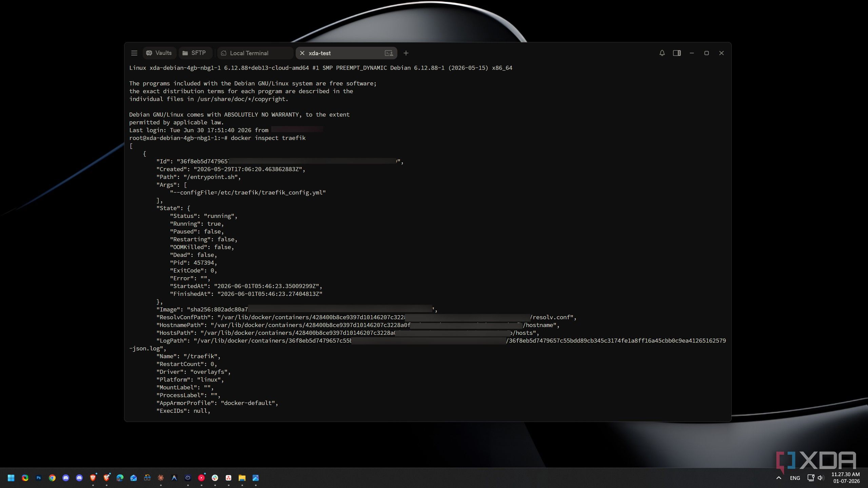Click the "Created" timestamp line
The width and height of the screenshot is (868, 488).
[231, 169]
